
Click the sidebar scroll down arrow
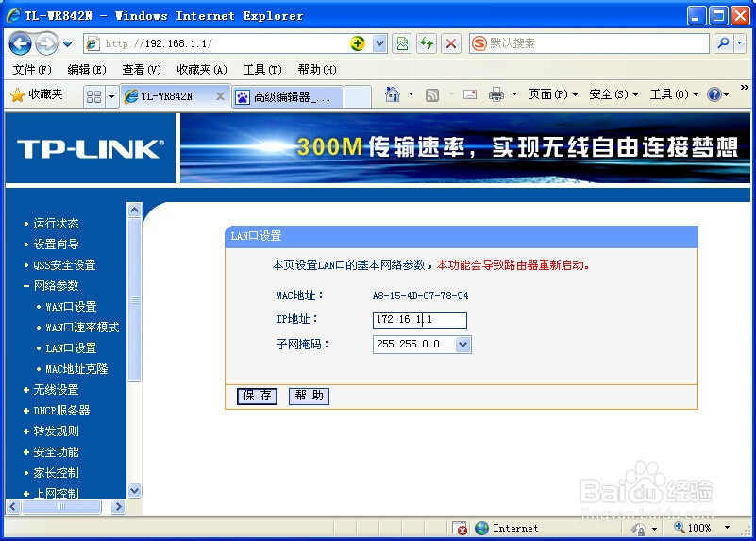pyautogui.click(x=135, y=491)
